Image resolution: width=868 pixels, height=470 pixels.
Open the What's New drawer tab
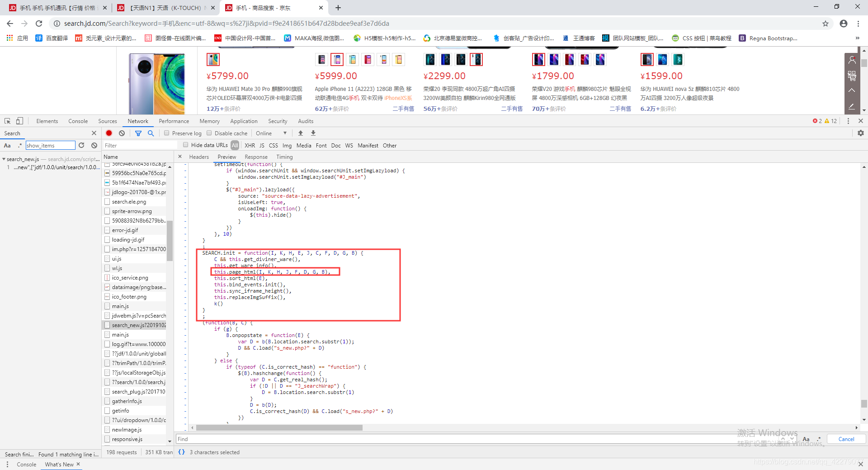(59, 465)
